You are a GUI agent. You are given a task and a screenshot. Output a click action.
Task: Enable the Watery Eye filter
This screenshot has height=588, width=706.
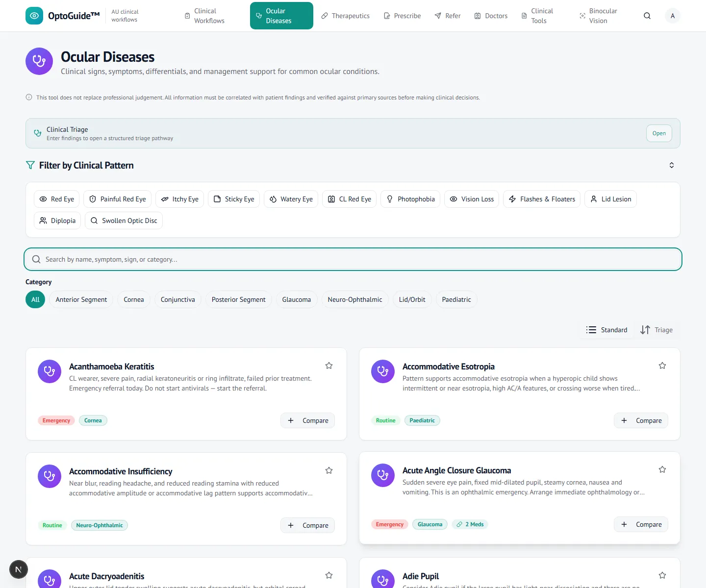click(x=291, y=199)
